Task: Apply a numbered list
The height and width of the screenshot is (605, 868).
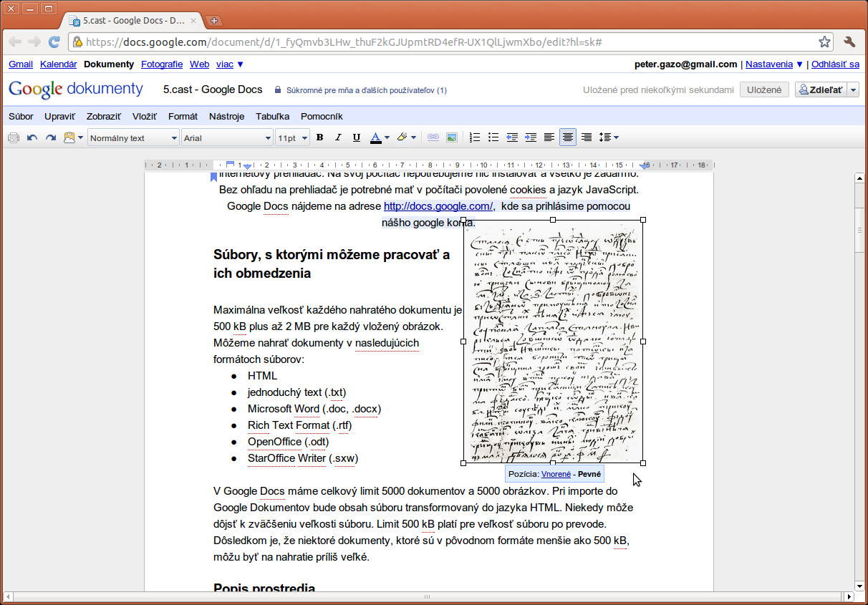Action: pos(474,137)
